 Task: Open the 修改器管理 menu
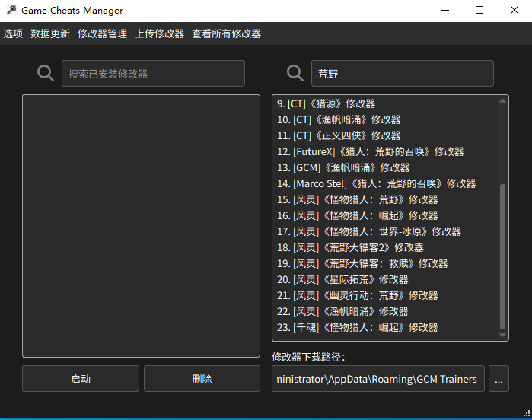point(102,33)
